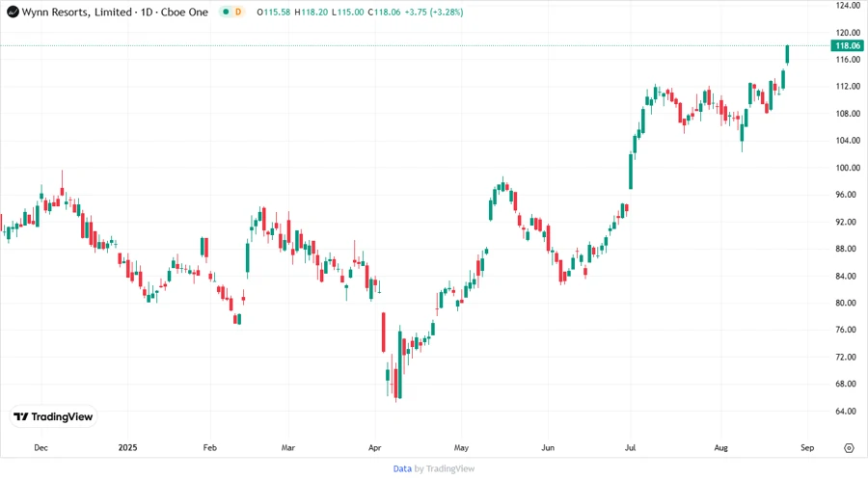Click the Wynn Resorts, Limited symbol title

77,12
